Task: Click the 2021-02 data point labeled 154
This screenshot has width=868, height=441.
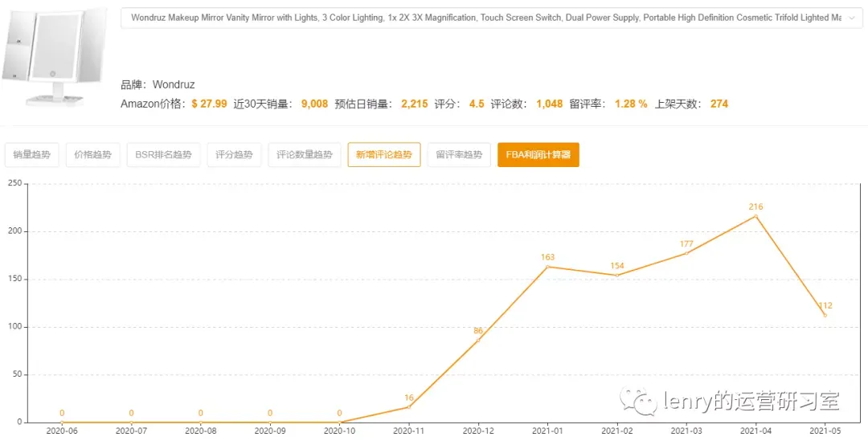Action: 616,275
